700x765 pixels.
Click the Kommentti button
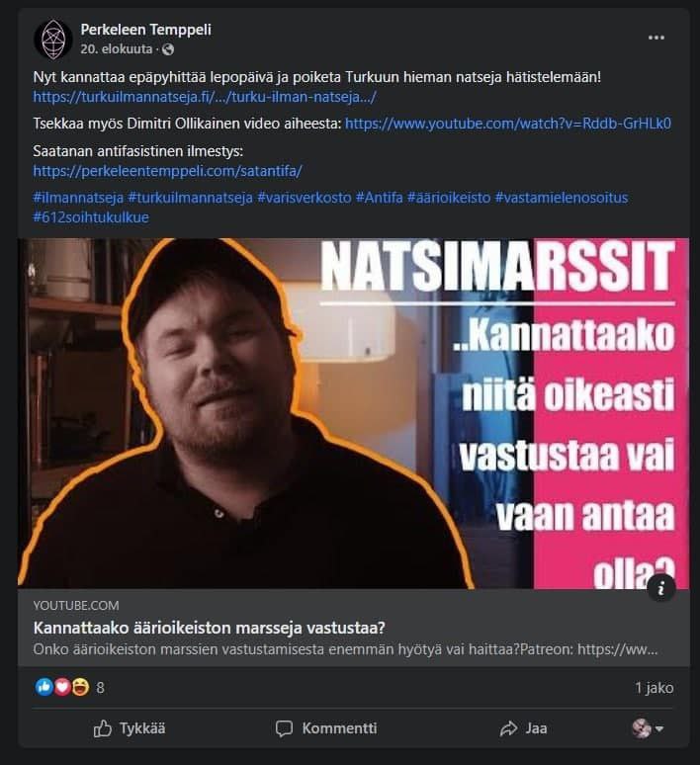pyautogui.click(x=326, y=728)
